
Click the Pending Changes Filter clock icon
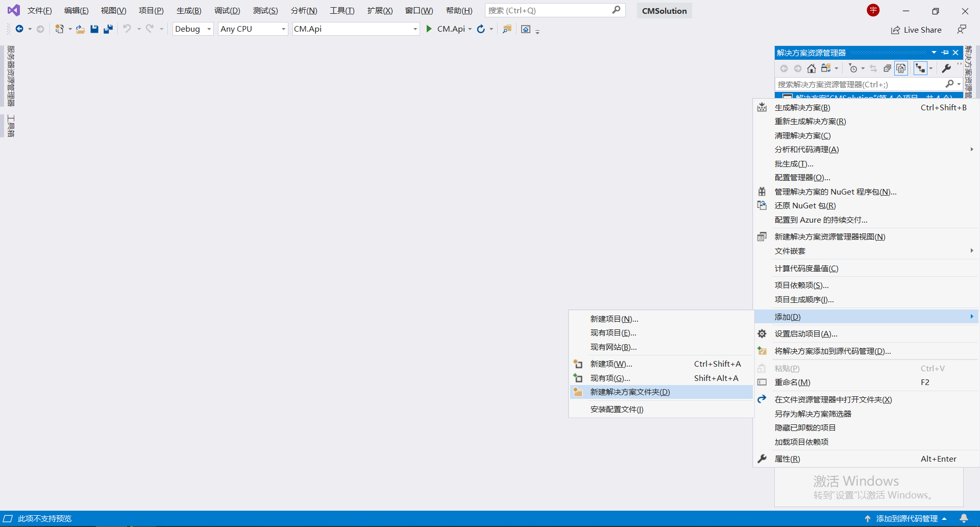point(852,68)
